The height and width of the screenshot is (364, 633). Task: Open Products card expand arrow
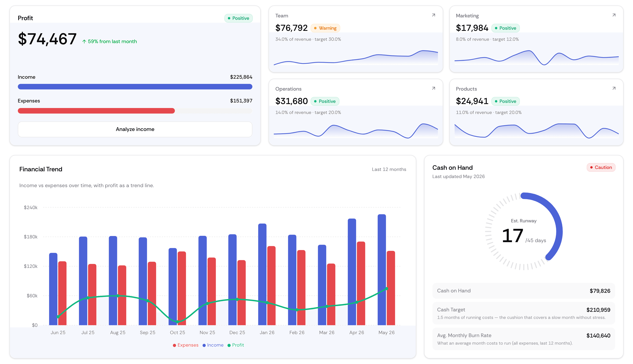(614, 88)
